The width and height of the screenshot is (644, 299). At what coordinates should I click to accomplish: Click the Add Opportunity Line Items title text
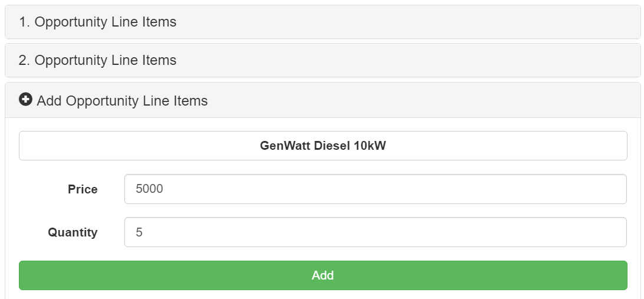click(x=122, y=101)
